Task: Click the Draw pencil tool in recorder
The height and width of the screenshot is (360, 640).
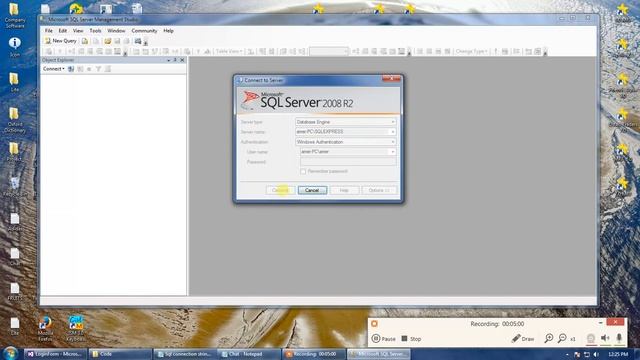Action: coord(523,339)
